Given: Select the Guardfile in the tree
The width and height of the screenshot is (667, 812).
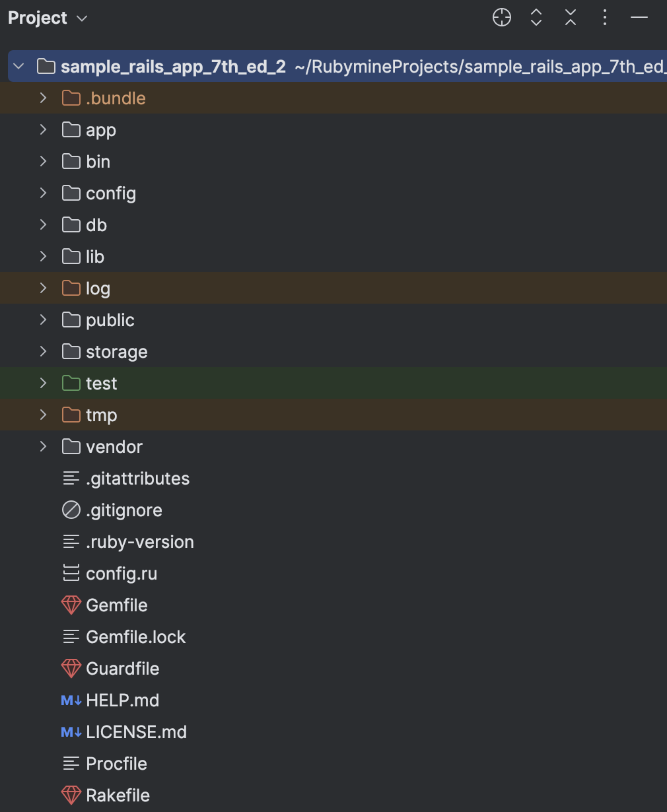Looking at the screenshot, I should tap(122, 669).
